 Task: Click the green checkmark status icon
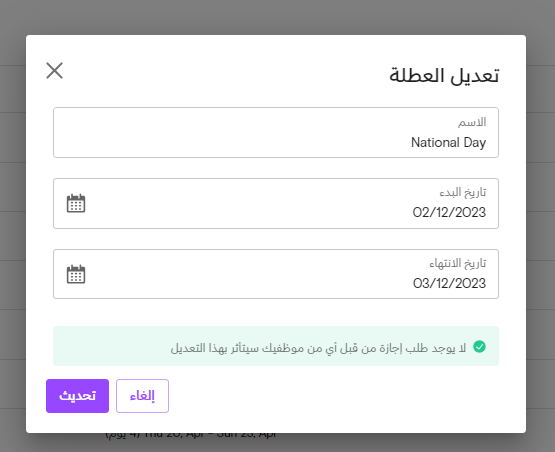(x=480, y=347)
